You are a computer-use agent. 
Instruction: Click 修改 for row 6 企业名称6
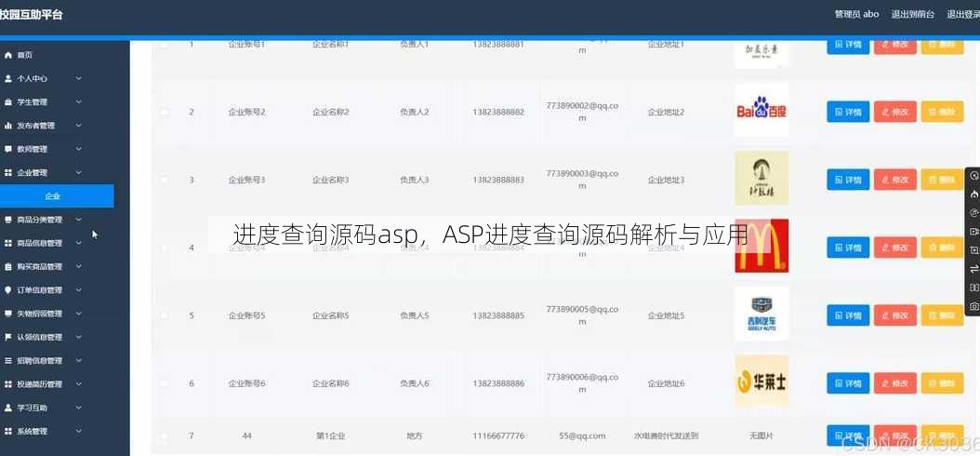click(895, 382)
